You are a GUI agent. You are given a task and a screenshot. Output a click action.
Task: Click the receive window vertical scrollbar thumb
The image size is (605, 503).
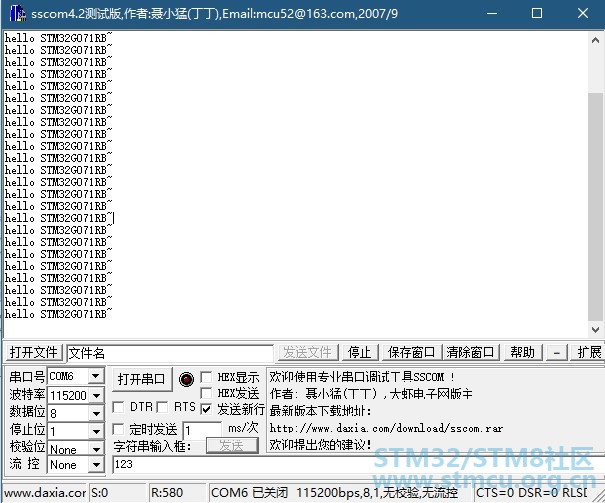pyautogui.click(x=595, y=206)
